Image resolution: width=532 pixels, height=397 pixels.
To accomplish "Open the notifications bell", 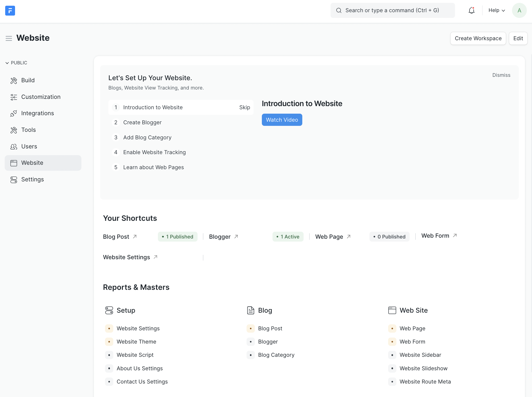I will (471, 10).
